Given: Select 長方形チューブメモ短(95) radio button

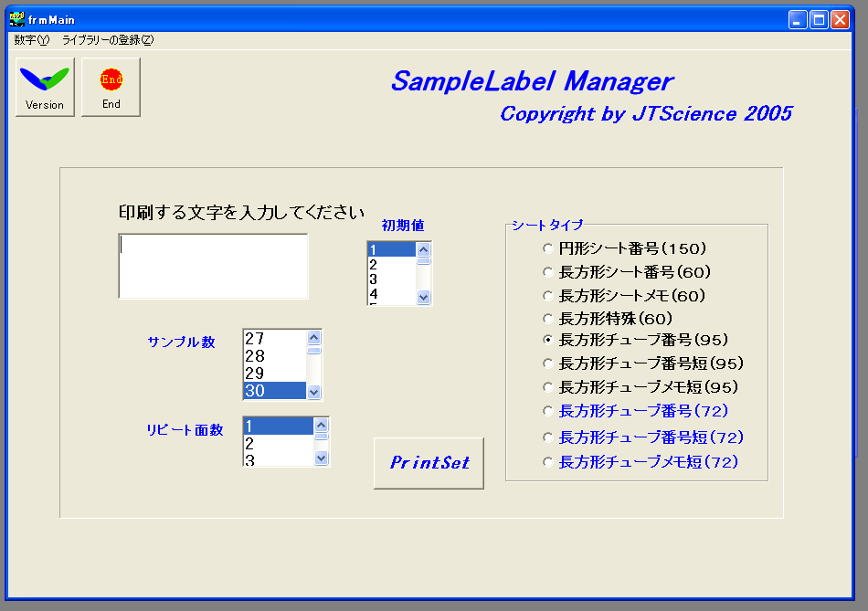Looking at the screenshot, I should point(548,387).
